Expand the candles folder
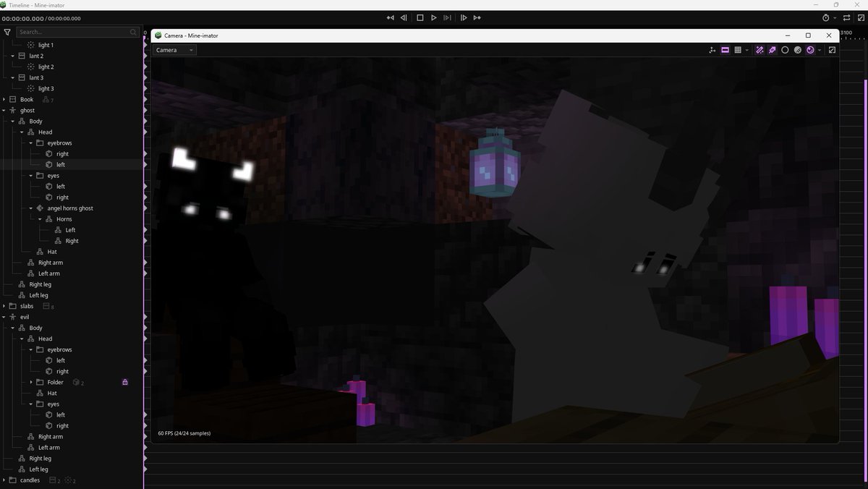 [x=4, y=480]
